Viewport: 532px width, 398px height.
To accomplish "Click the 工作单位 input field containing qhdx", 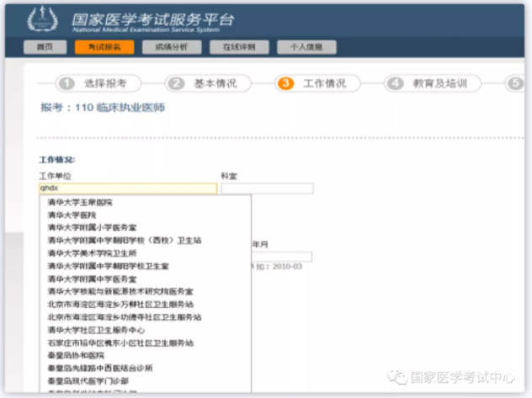I will click(x=128, y=188).
